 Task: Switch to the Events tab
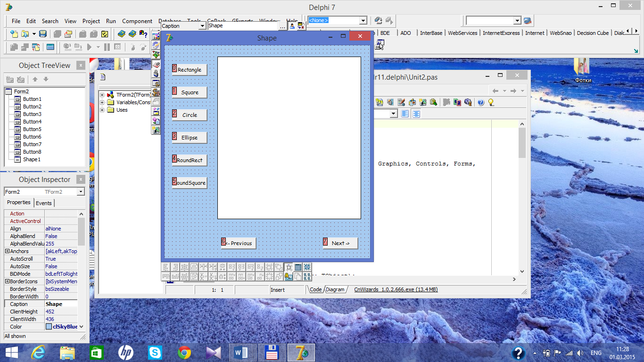[x=44, y=203]
